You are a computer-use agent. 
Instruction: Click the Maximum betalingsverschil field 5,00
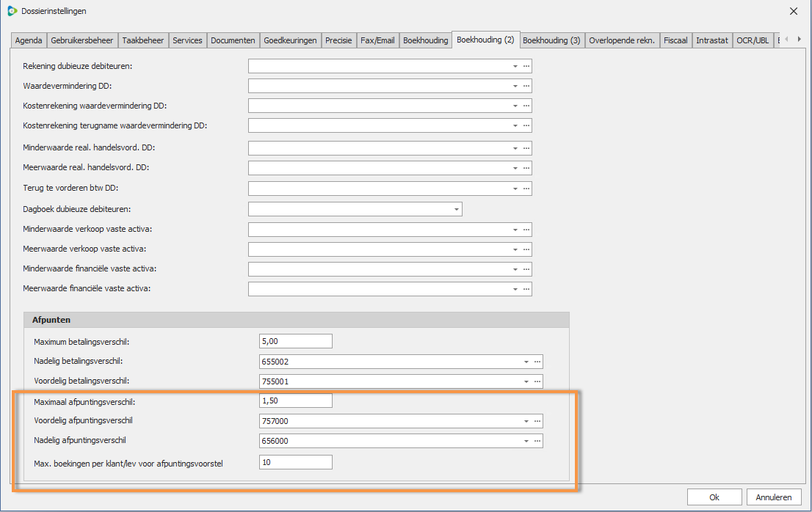pos(296,341)
